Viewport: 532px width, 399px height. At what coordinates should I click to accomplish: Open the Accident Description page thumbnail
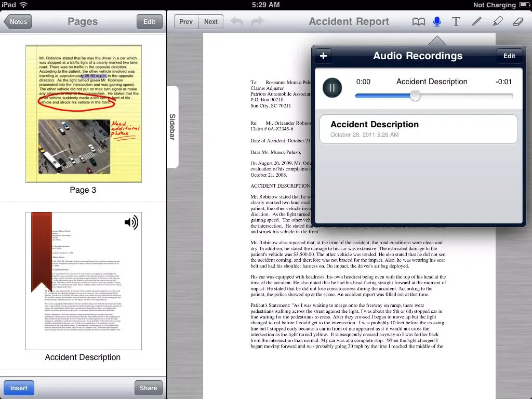tap(84, 281)
